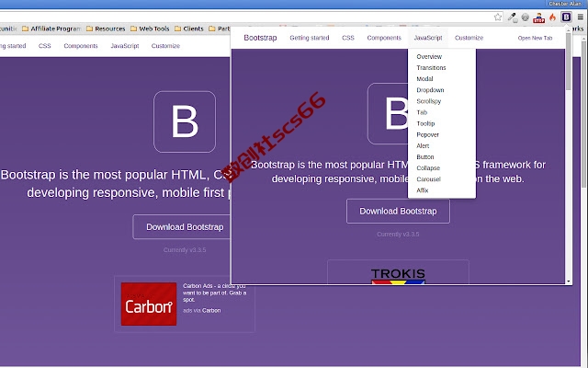Open Components in the popup navbar
588x368 pixels.
pos(384,38)
